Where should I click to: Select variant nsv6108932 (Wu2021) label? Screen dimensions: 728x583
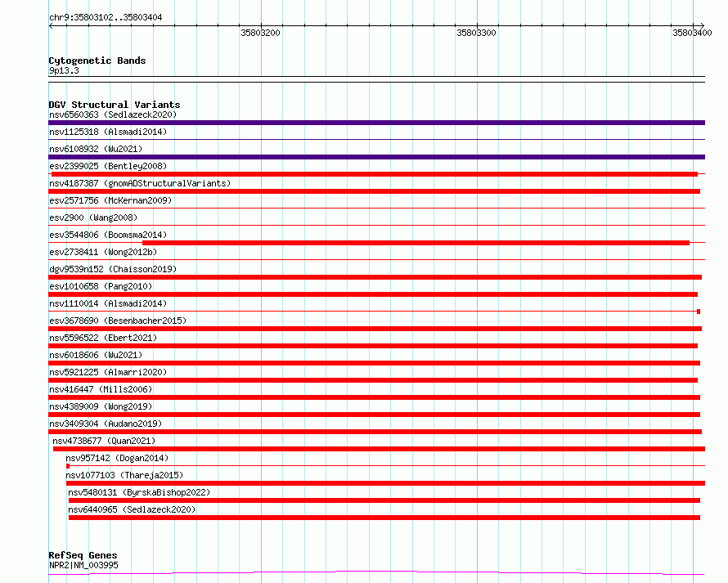click(96, 149)
